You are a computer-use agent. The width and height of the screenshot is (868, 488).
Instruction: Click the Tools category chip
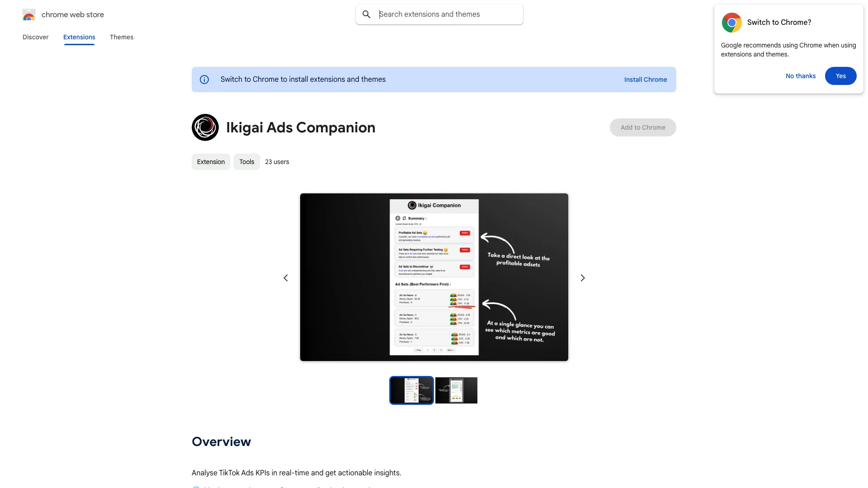coord(247,162)
